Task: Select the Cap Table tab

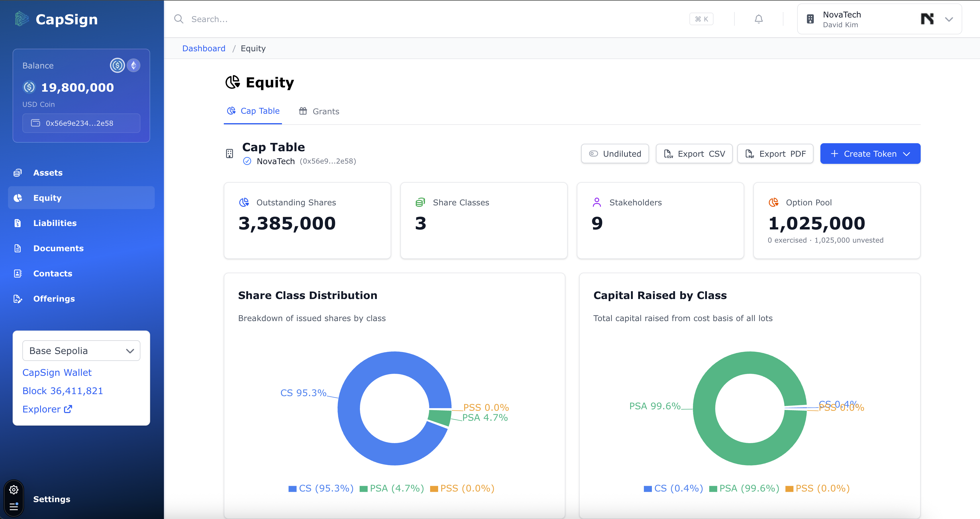Action: point(253,111)
